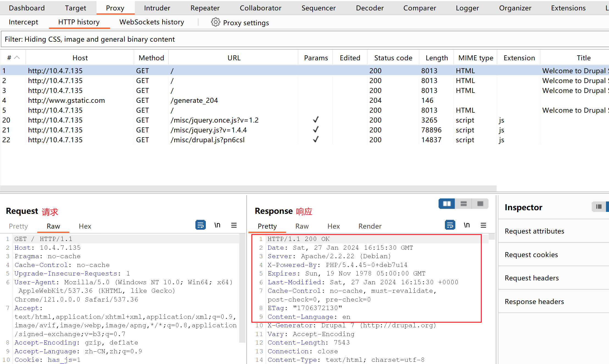The width and height of the screenshot is (609, 364).
Task: Open the Intruder tab
Action: coord(157,8)
